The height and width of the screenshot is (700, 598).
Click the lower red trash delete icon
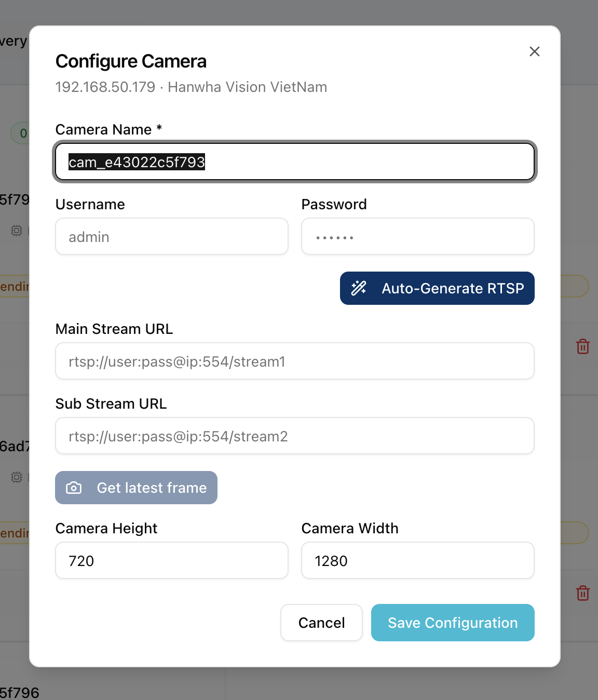click(582, 593)
